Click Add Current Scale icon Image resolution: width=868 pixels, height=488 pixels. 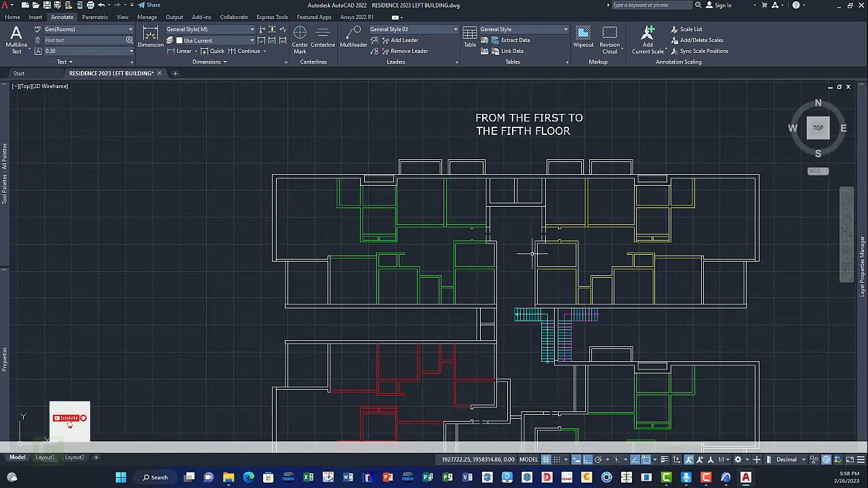648,39
